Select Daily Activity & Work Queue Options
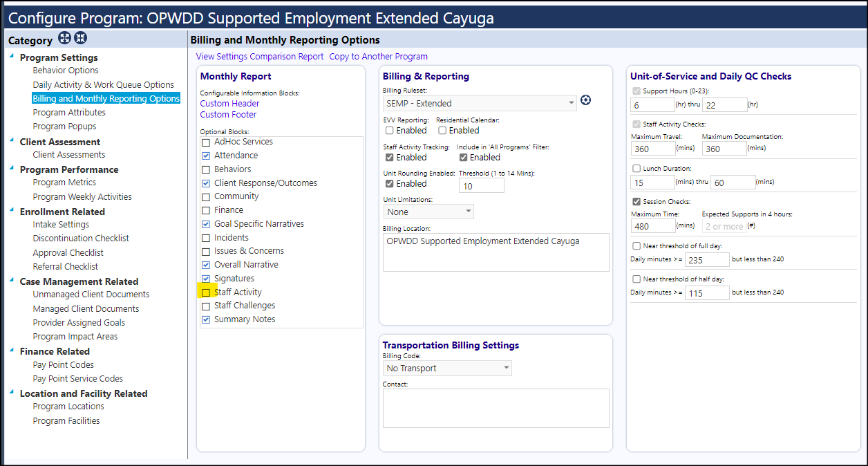Viewport: 868px width, 466px height. point(104,85)
